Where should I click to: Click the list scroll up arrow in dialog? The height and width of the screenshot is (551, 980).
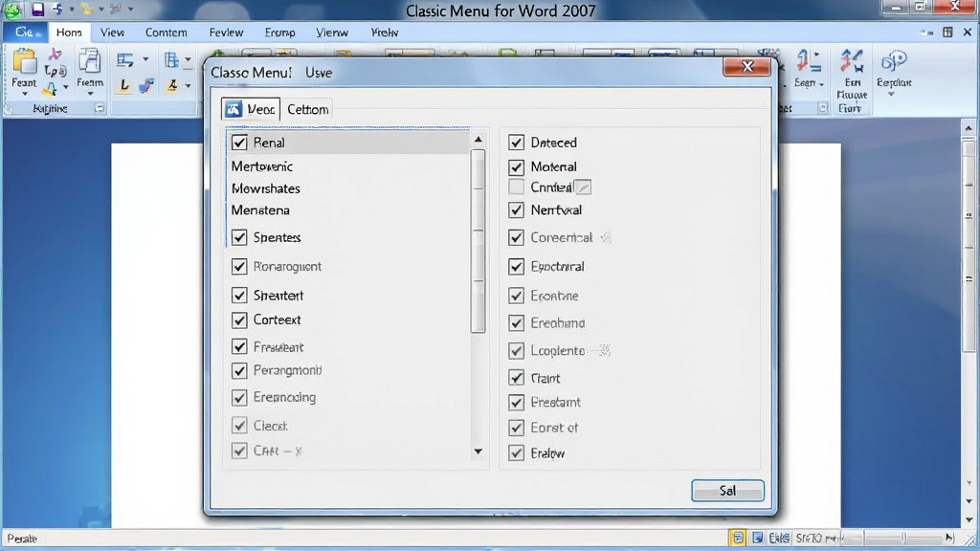click(479, 140)
